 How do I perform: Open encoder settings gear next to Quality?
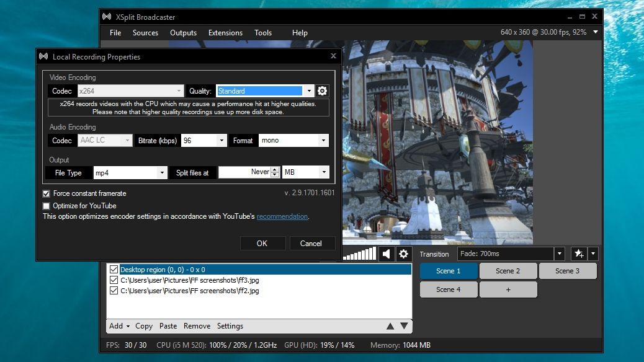[x=322, y=90]
